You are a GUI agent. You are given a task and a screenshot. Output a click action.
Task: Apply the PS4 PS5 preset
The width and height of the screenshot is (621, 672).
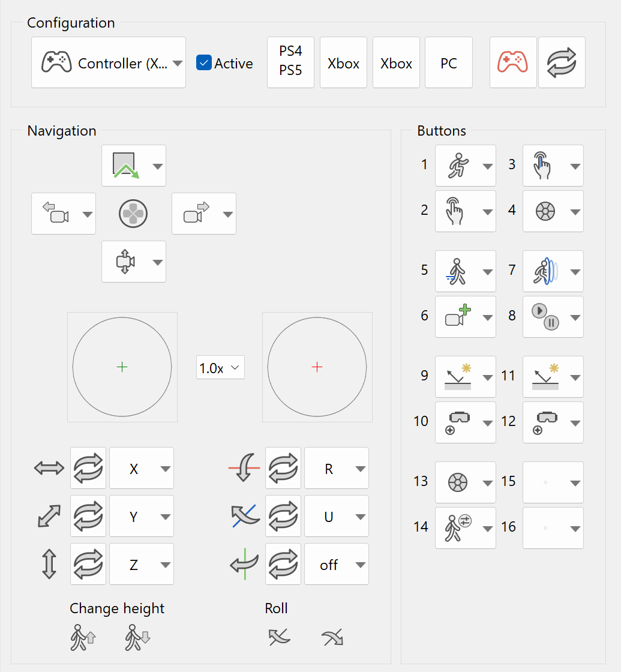click(x=290, y=62)
